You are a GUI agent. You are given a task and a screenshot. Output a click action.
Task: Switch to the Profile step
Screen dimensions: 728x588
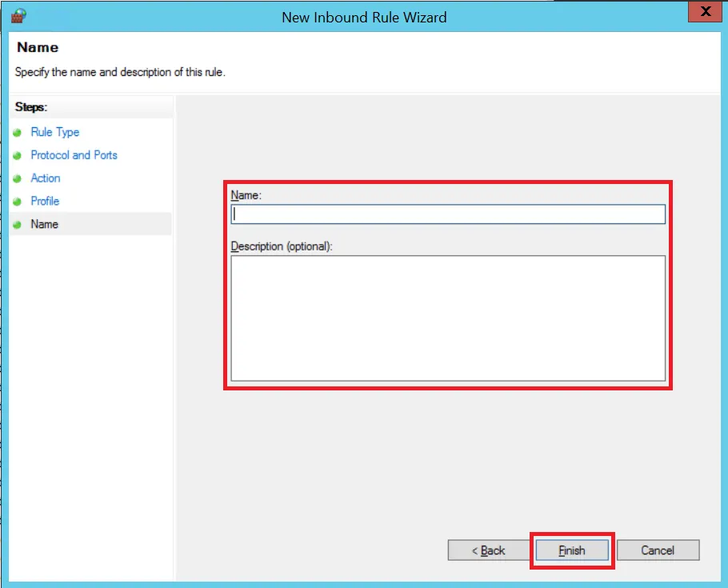45,201
